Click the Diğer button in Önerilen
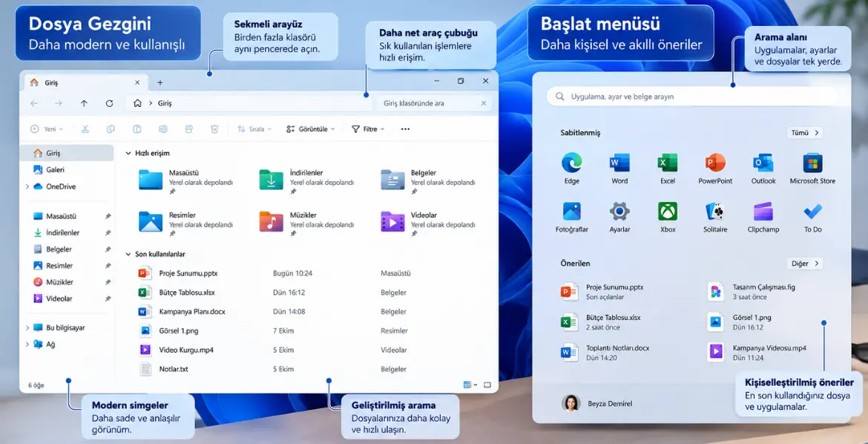This screenshot has height=444, width=868. click(805, 264)
